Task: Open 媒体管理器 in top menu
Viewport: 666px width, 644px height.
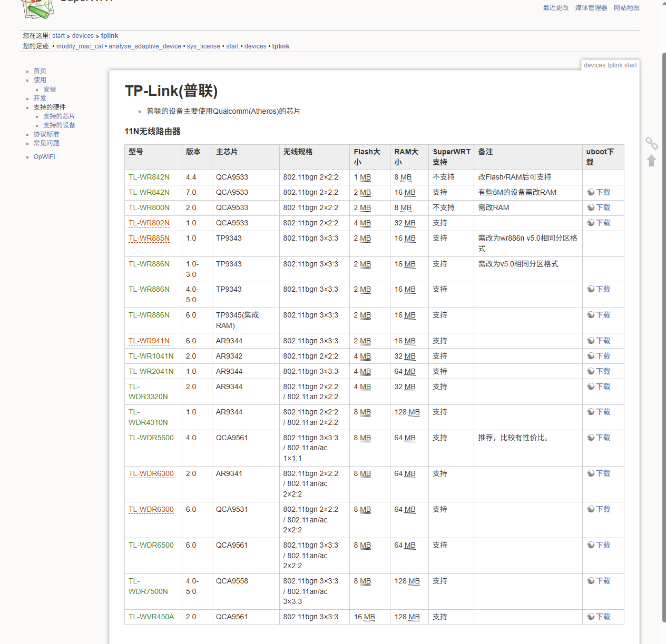Action: coord(591,8)
